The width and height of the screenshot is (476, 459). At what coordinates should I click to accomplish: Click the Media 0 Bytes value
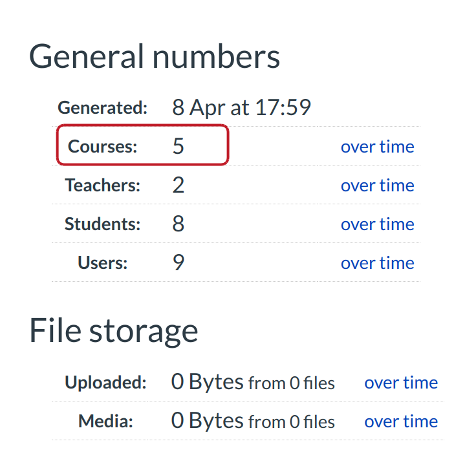pyautogui.click(x=207, y=422)
